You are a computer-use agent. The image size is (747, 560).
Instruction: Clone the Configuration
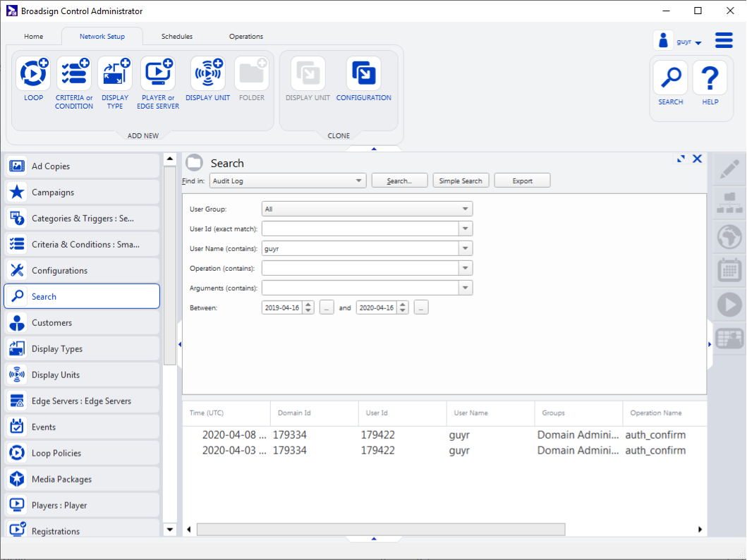(363, 73)
